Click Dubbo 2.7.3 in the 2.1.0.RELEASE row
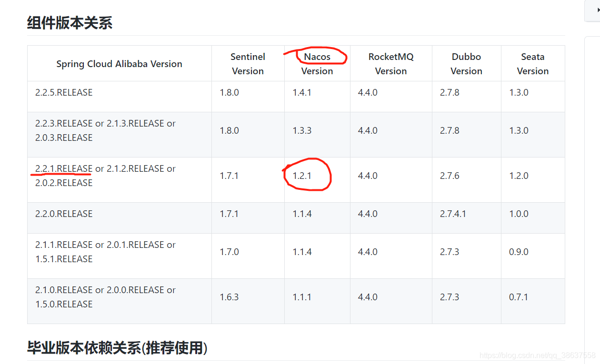 467,301
